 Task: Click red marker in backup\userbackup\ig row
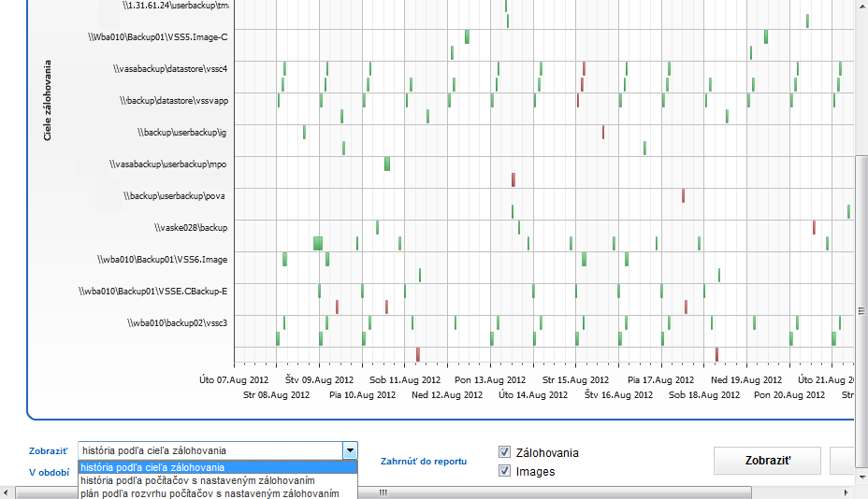point(603,132)
